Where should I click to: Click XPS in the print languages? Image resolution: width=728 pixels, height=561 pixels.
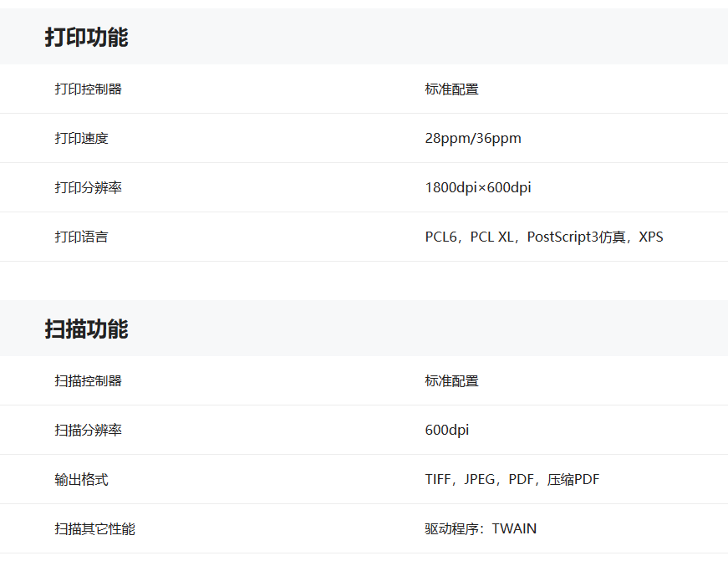pyautogui.click(x=650, y=237)
